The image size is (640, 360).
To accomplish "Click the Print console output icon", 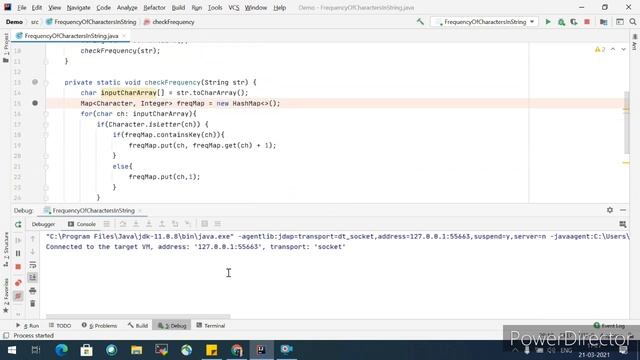I will tap(33, 291).
